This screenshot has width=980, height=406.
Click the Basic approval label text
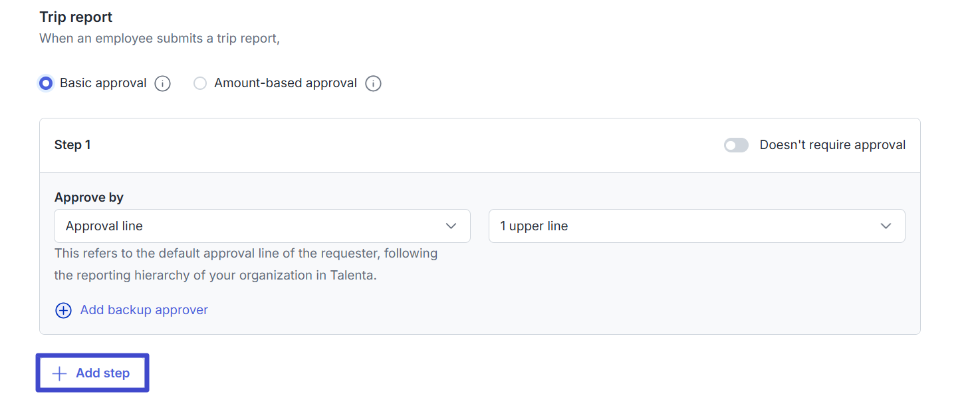pyautogui.click(x=103, y=83)
